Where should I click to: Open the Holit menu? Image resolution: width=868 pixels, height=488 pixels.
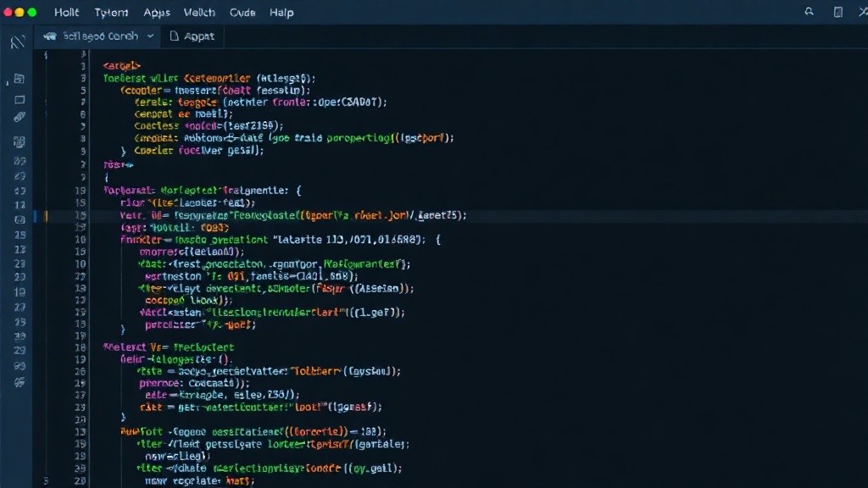tap(66, 12)
